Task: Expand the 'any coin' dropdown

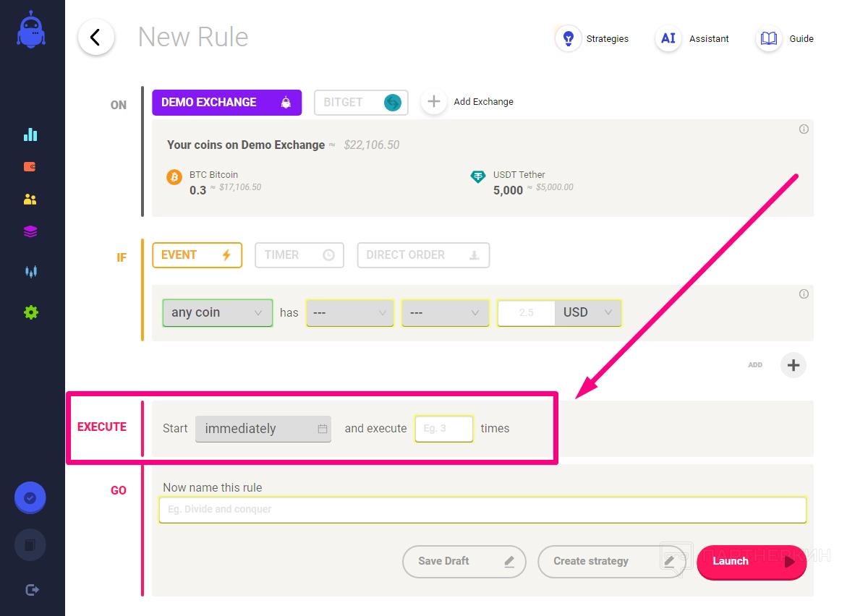Action: click(217, 313)
